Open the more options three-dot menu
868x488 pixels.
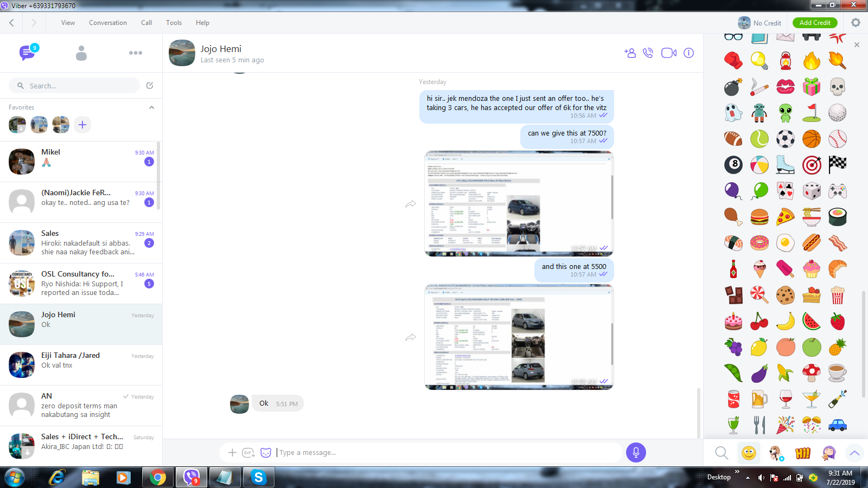pyautogui.click(x=136, y=53)
